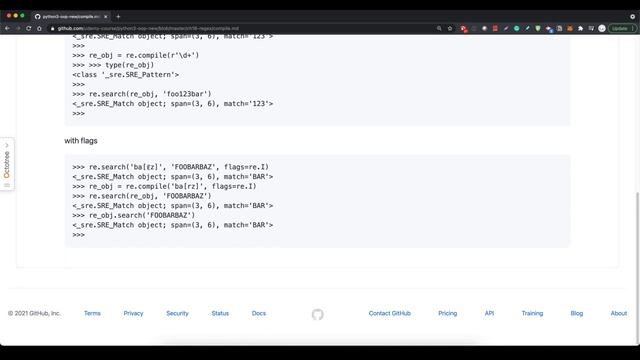Go back with the browser back arrow
Screen dimensions: 640x360
[7, 29]
